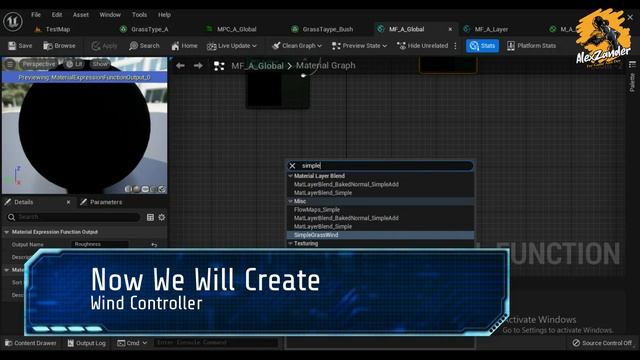Switch to the Details tab
The height and width of the screenshot is (360, 640).
point(24,202)
